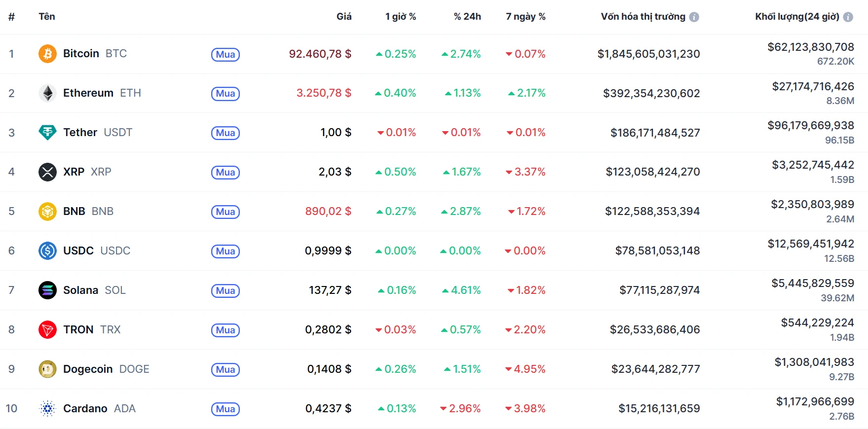Click the Ethereum diamond logo icon
Image resolution: width=868 pixels, height=429 pixels.
pos(47,93)
